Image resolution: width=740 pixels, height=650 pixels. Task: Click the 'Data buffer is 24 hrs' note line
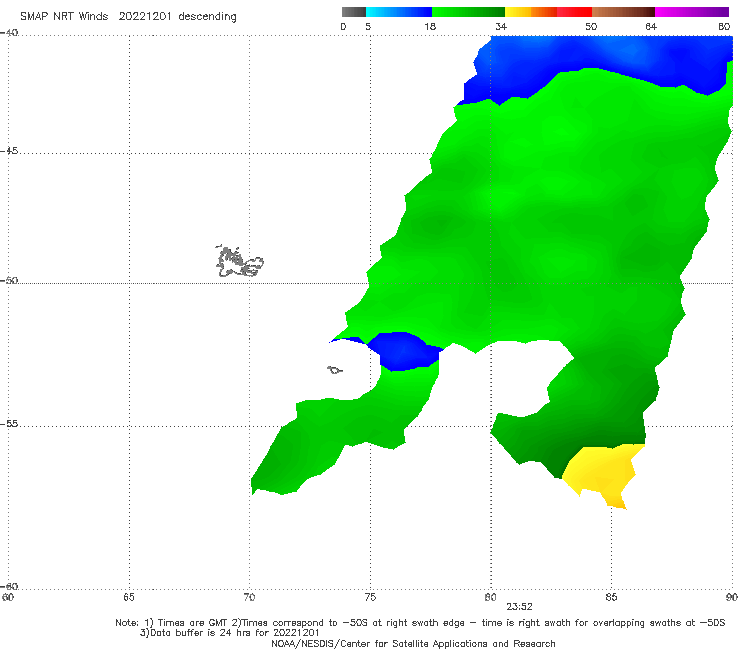pos(229,633)
